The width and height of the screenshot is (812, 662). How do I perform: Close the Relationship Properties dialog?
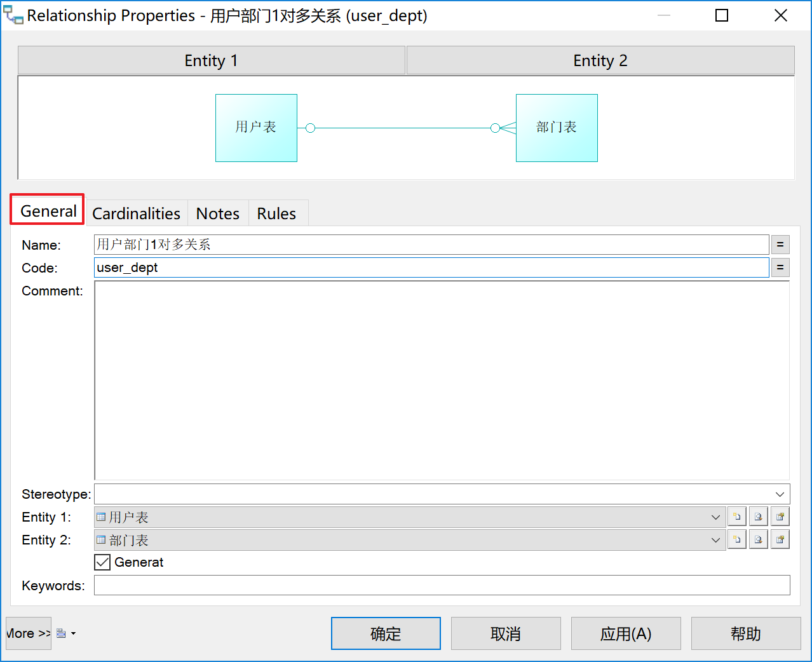coord(781,15)
